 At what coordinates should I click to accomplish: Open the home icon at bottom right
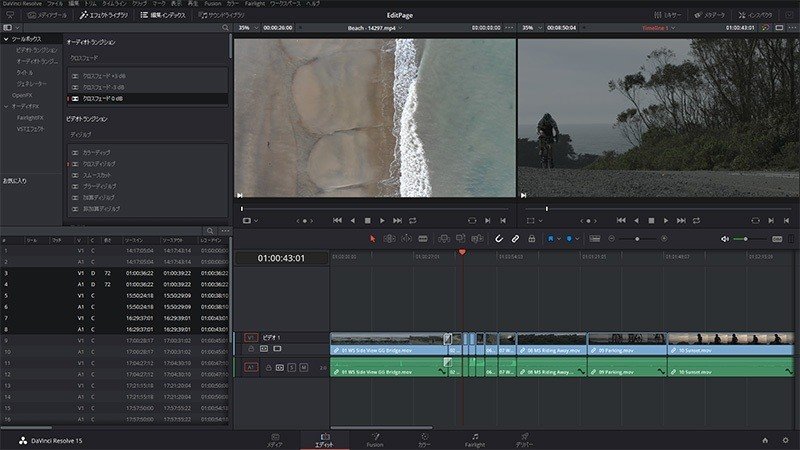(765, 440)
